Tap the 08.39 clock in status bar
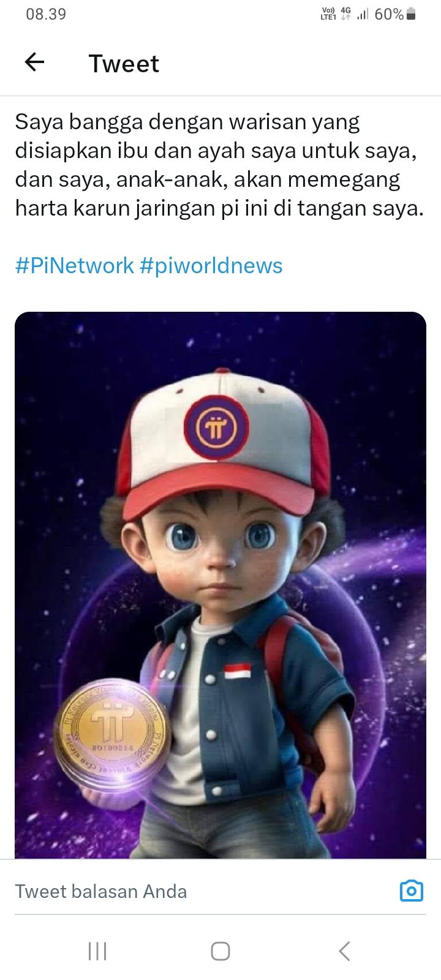441x980 pixels. [x=46, y=14]
